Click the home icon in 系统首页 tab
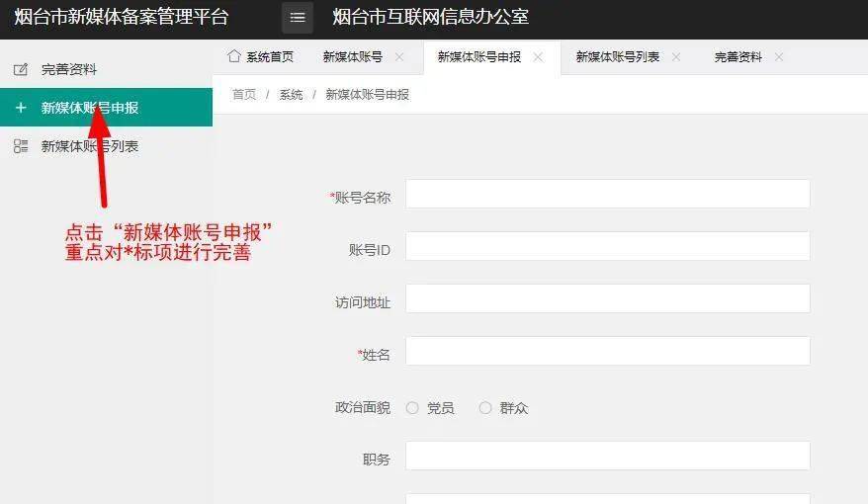Viewport: 868px width, 504px height. pos(234,56)
